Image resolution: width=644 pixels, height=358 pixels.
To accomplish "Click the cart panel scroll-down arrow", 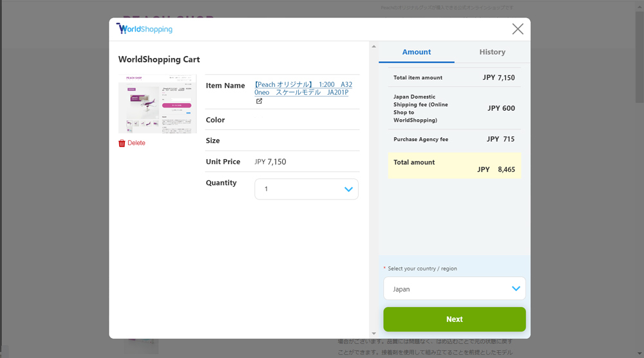I will click(x=374, y=333).
